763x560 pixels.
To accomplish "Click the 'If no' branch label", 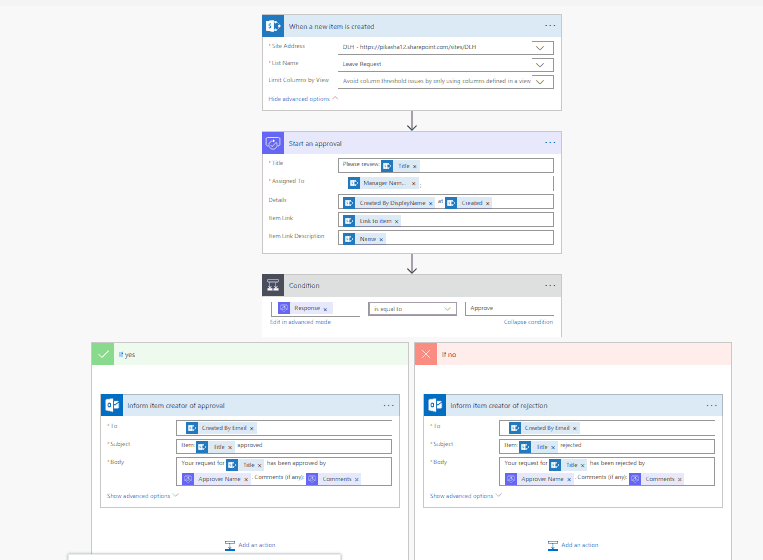I will 449,355.
